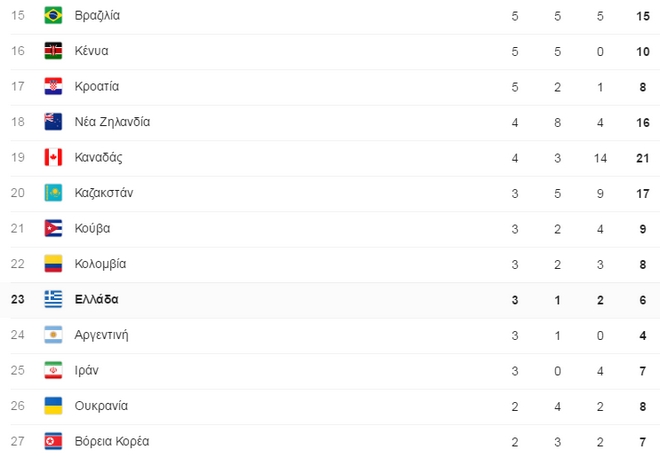The height and width of the screenshot is (458, 660).
Task: Click Canada's total medal count 21
Action: coord(642,157)
